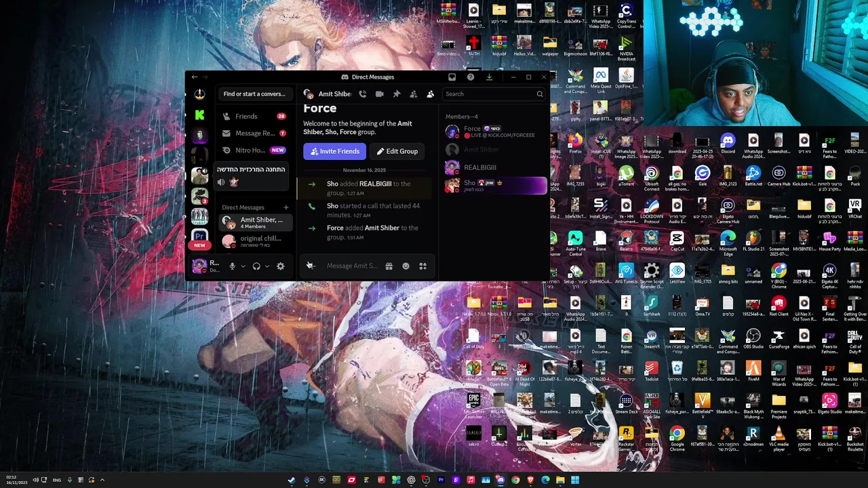Open Discord home direct messages icon
Viewport: 868px width, 488px height.
199,94
